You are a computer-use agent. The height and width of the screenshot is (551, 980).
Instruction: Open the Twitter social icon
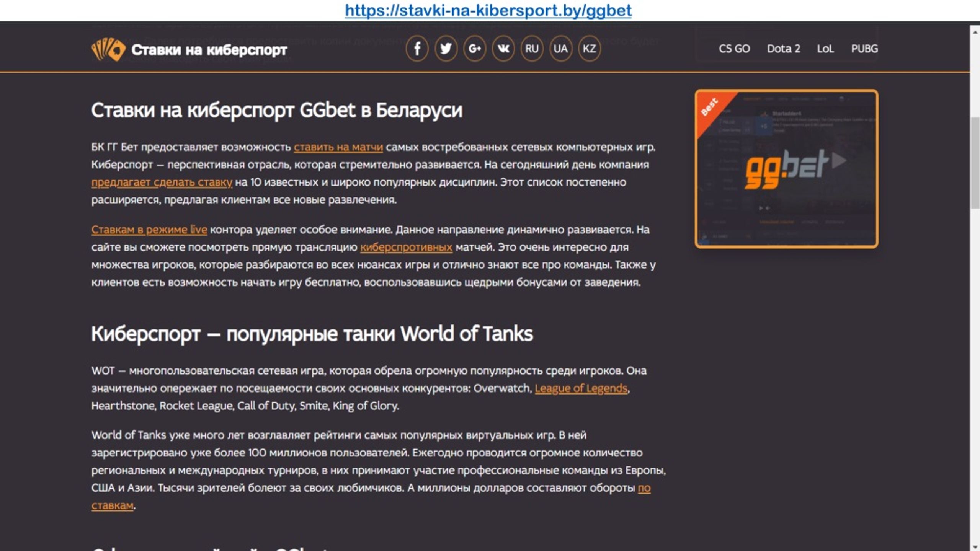(x=446, y=49)
